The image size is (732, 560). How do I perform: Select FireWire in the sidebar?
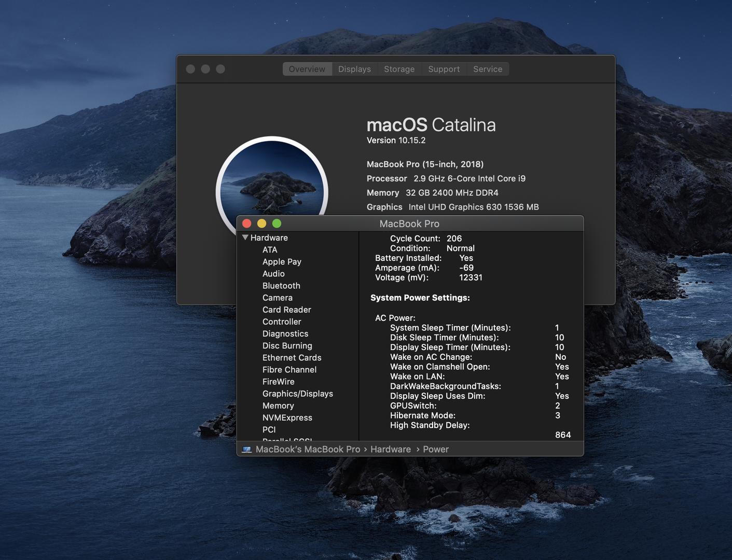(x=279, y=382)
